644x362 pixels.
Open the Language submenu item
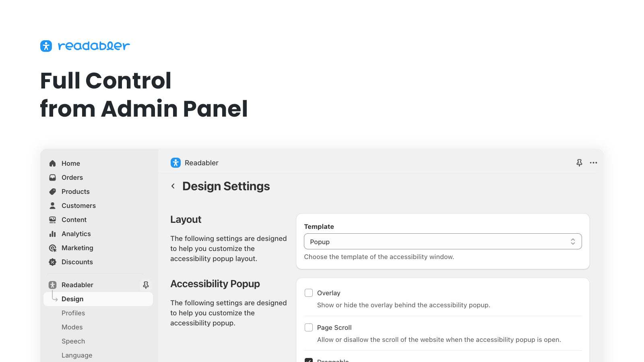click(77, 355)
